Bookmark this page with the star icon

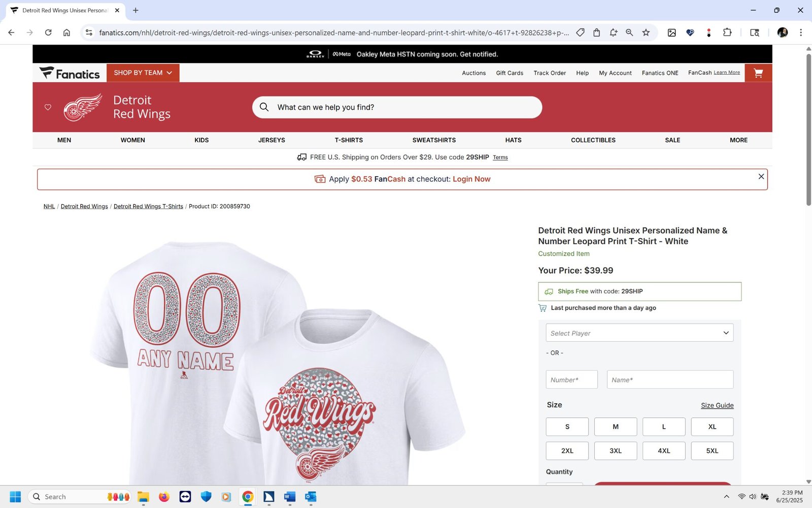point(646,33)
